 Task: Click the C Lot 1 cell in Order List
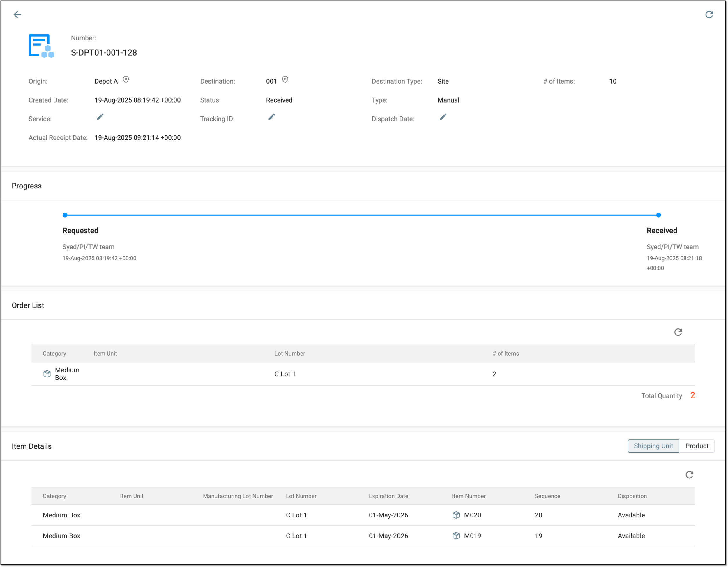[x=285, y=374]
